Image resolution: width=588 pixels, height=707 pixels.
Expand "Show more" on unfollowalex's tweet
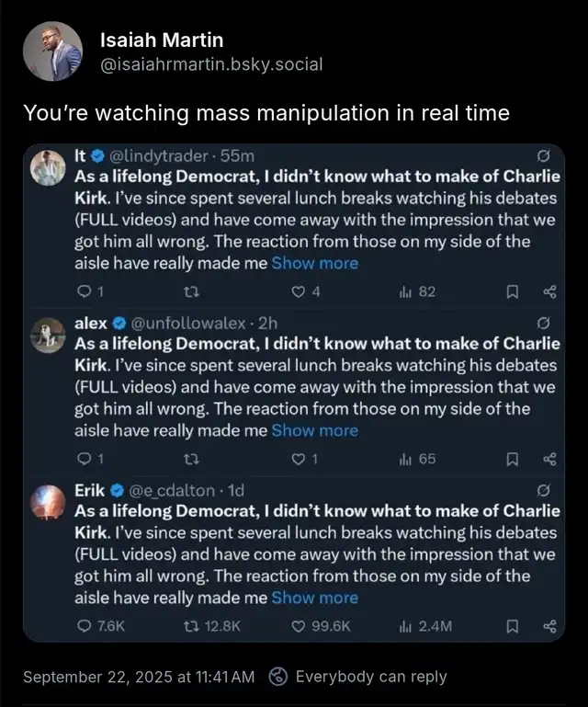click(x=315, y=430)
